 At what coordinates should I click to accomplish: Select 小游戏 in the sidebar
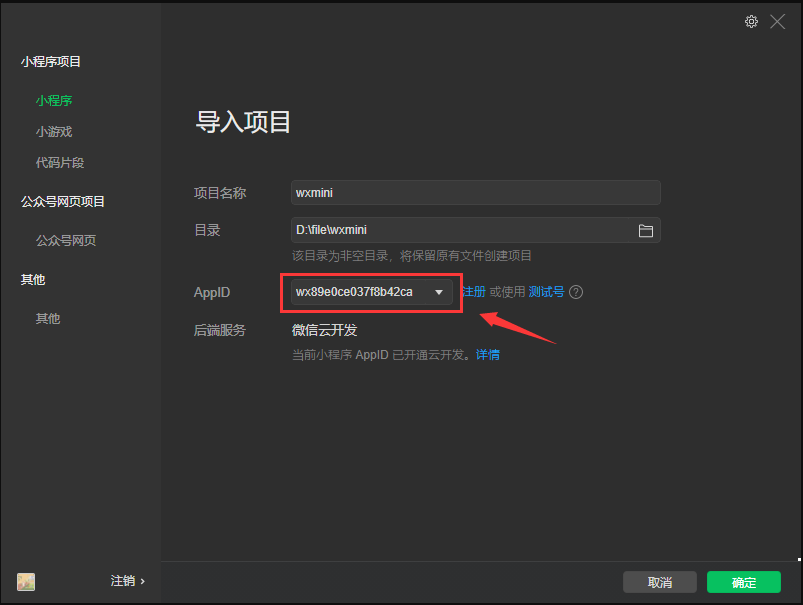click(x=54, y=131)
